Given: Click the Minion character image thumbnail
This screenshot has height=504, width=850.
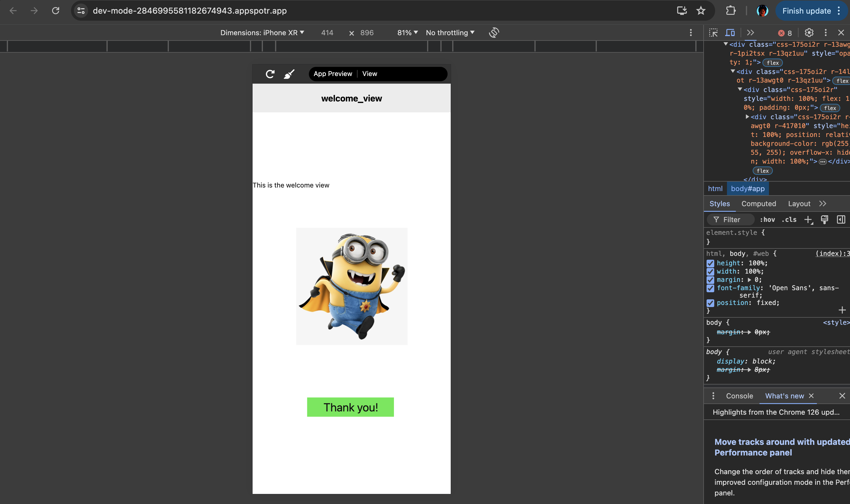Looking at the screenshot, I should (351, 286).
